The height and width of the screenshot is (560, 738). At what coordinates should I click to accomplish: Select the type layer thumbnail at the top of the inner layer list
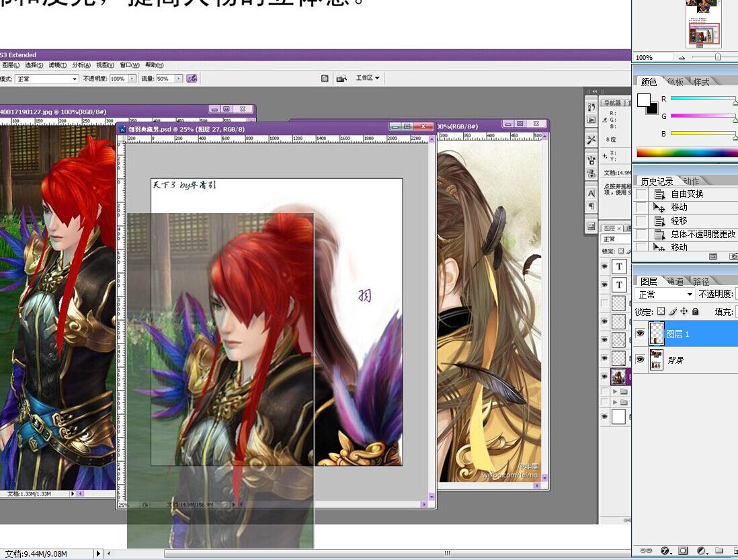pyautogui.click(x=618, y=267)
